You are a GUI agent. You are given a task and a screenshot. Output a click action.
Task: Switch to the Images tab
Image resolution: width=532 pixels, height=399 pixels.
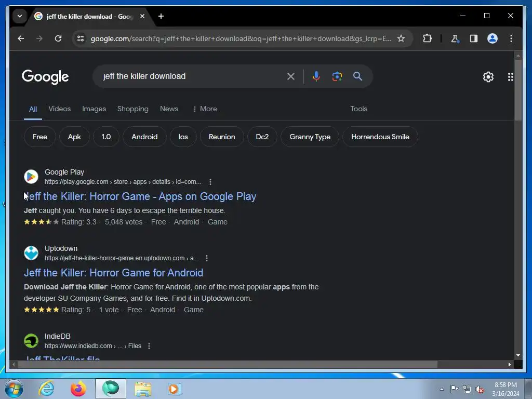pos(94,109)
